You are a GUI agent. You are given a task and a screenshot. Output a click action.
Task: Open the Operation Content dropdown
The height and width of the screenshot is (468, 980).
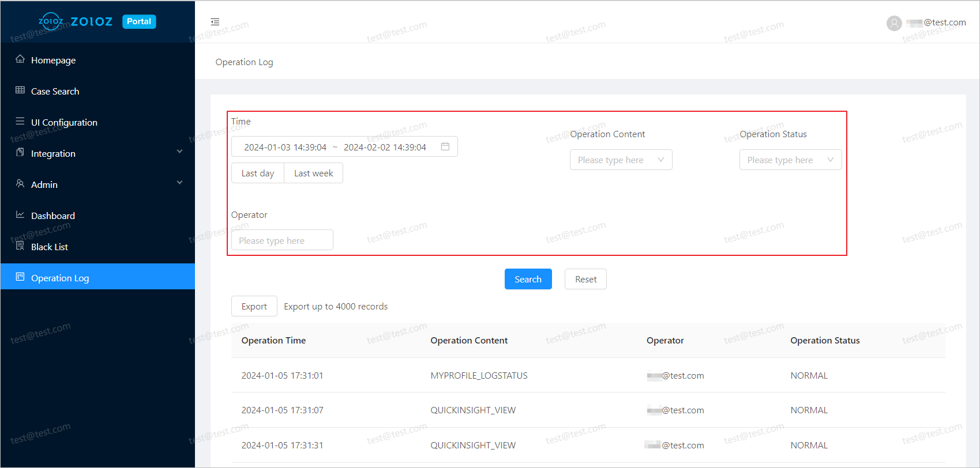pos(621,160)
